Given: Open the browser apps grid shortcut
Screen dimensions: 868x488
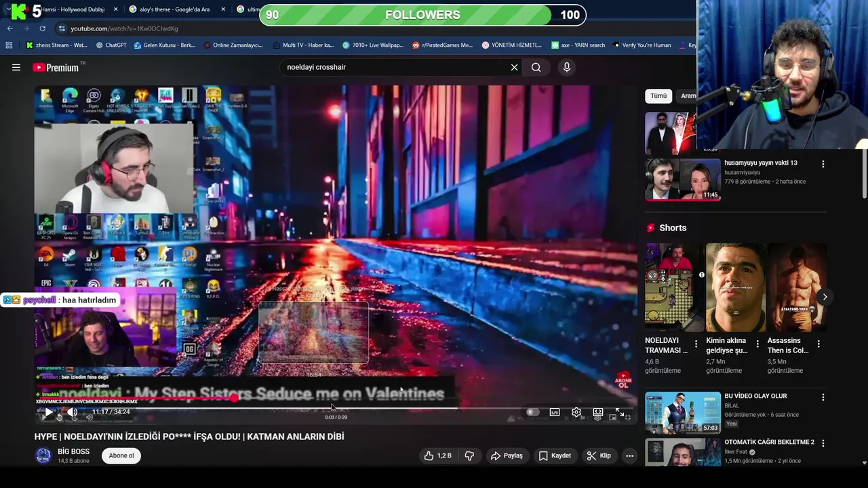Looking at the screenshot, I should 9,45.
